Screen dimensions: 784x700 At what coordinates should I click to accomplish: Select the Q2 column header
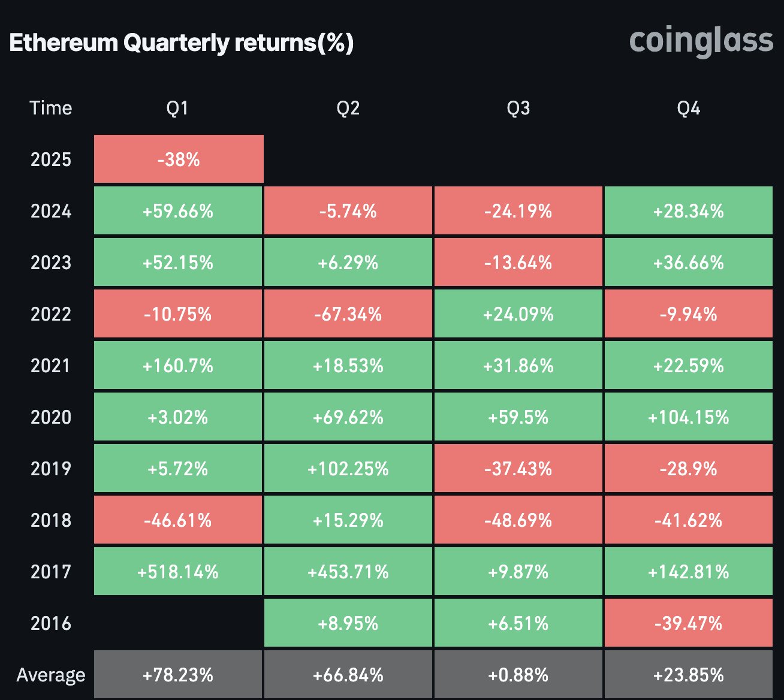click(348, 108)
